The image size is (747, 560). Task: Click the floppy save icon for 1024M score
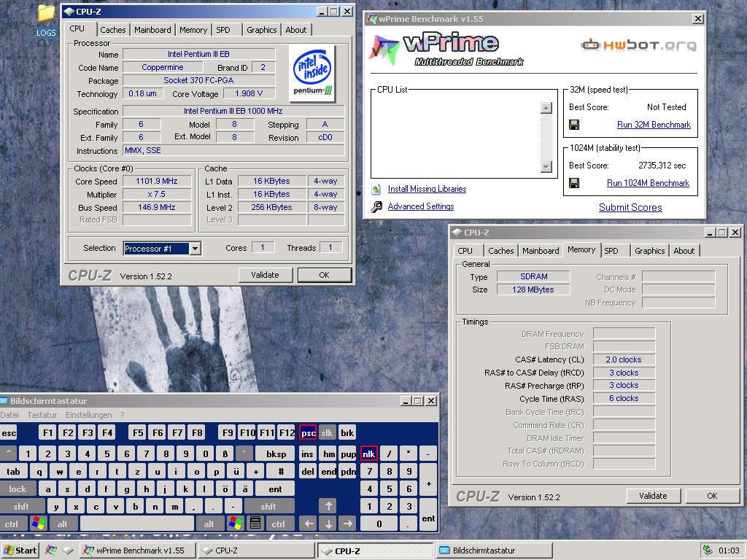point(574,183)
